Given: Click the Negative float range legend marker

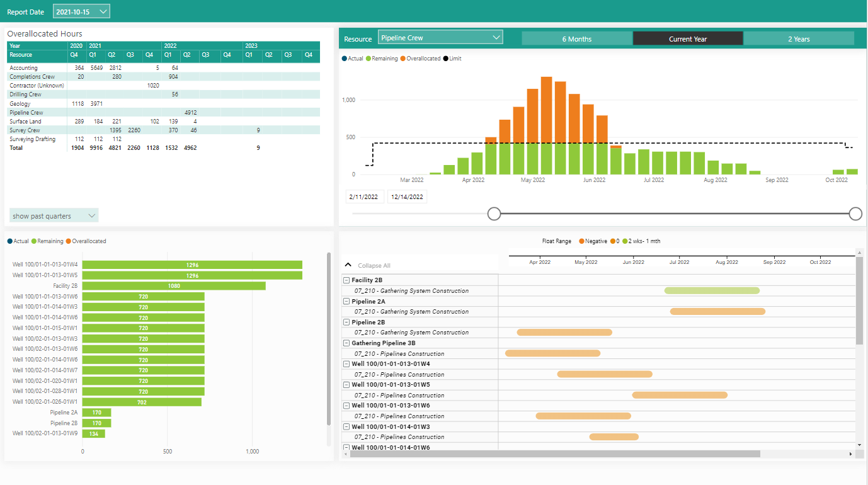Looking at the screenshot, I should pyautogui.click(x=581, y=241).
